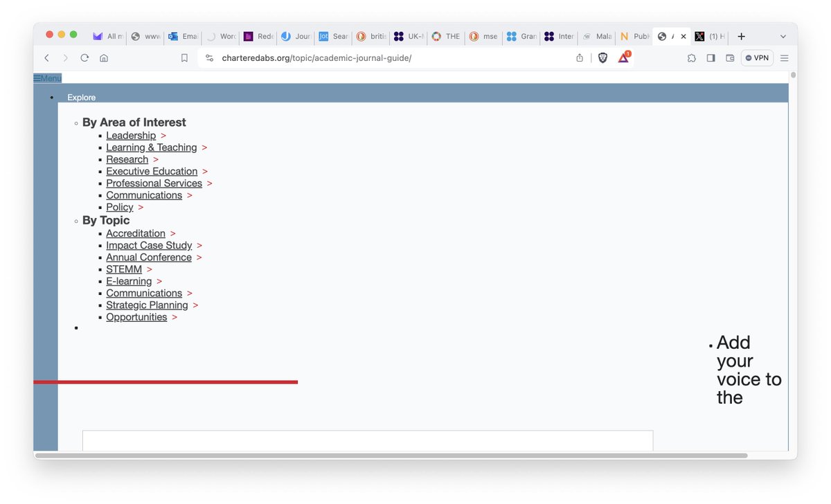This screenshot has height=504, width=831.
Task: Switch to the THE tab
Action: (x=445, y=37)
